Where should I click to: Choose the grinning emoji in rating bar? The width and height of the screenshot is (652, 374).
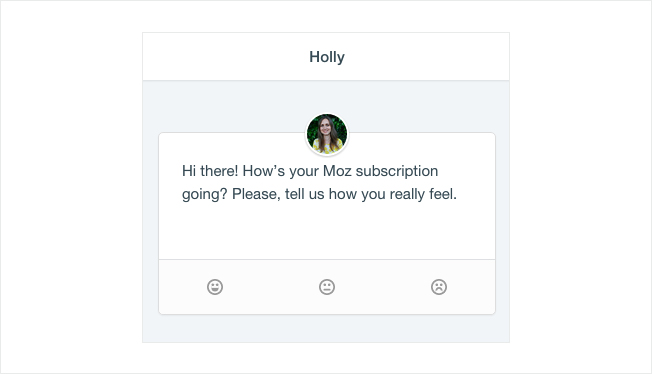pos(215,287)
